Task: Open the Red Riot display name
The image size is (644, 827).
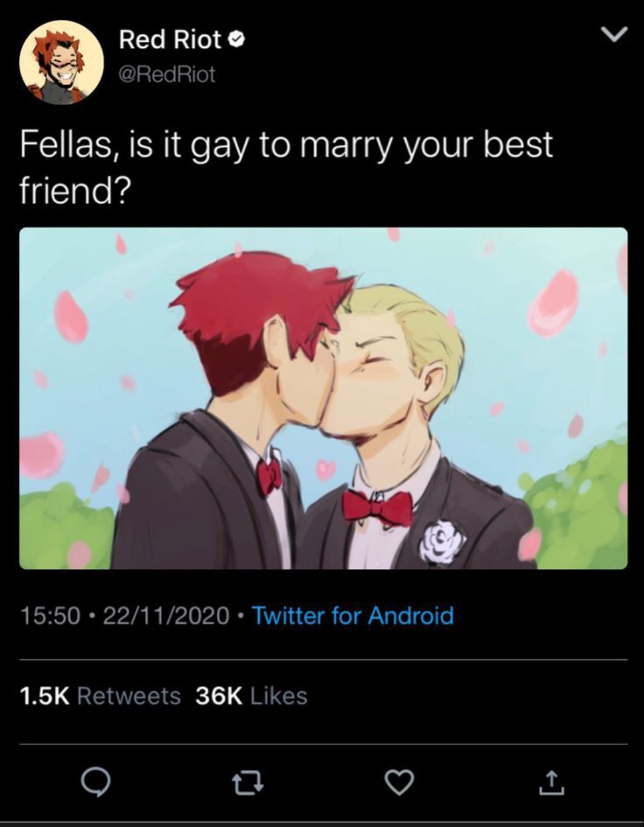Action: (x=170, y=39)
